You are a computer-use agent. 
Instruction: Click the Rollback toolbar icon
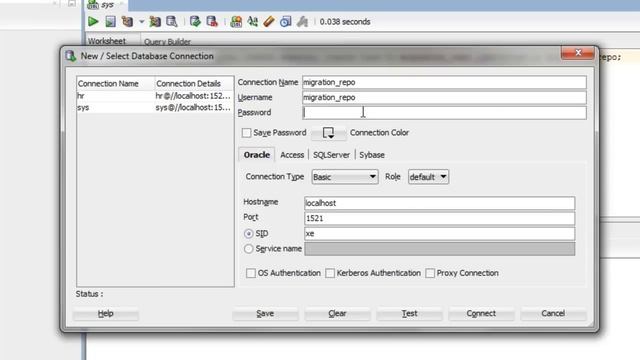pos(212,22)
